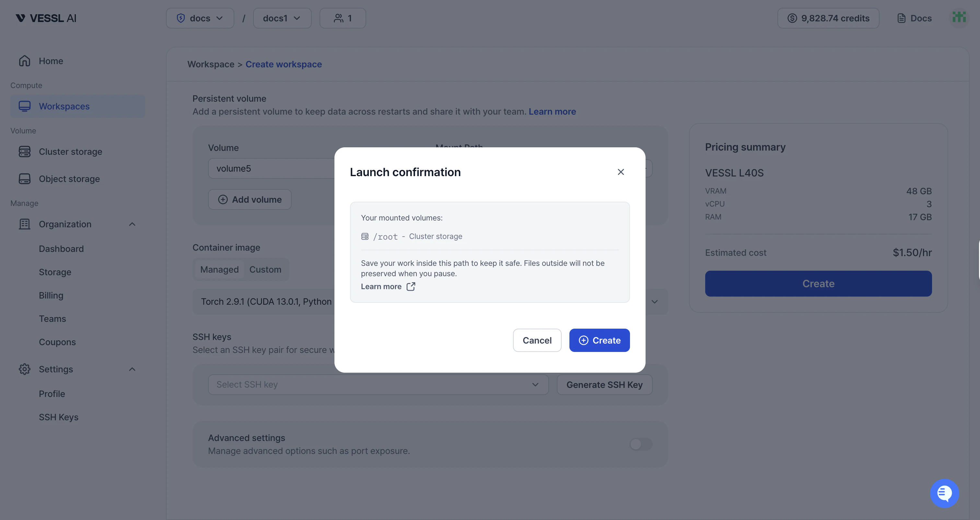Open Cluster storage from the sidebar
Viewport: 980px width, 520px height.
70,151
